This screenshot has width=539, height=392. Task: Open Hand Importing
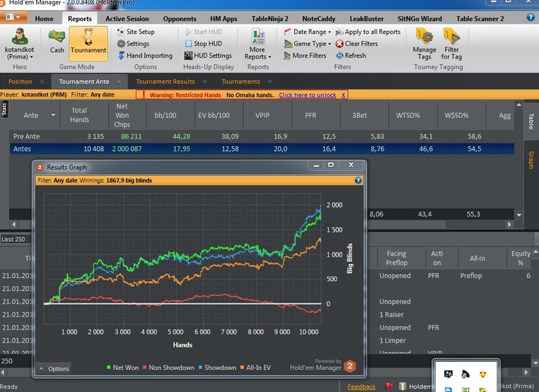pyautogui.click(x=145, y=55)
